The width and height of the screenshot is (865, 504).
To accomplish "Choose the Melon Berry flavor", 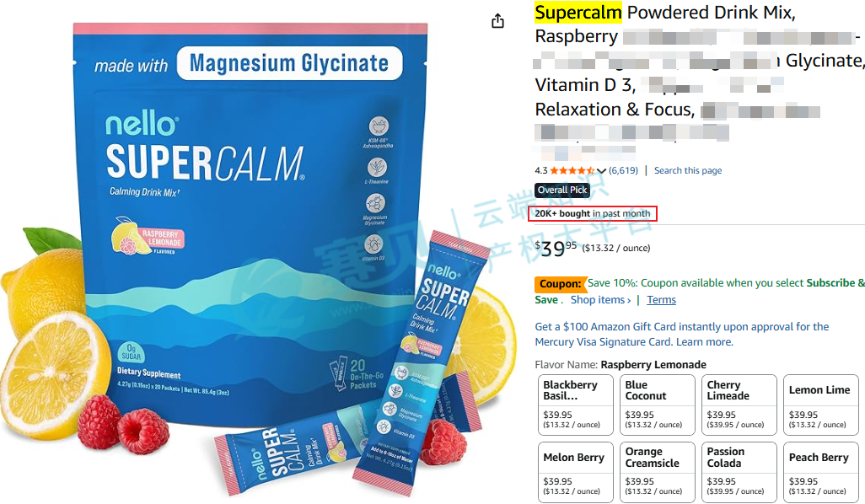I will pos(575,472).
